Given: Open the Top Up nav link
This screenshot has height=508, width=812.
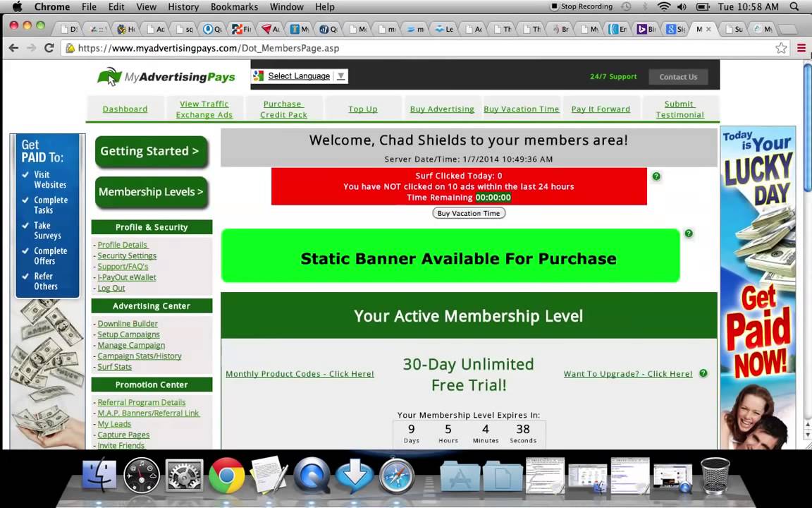Looking at the screenshot, I should [x=363, y=109].
